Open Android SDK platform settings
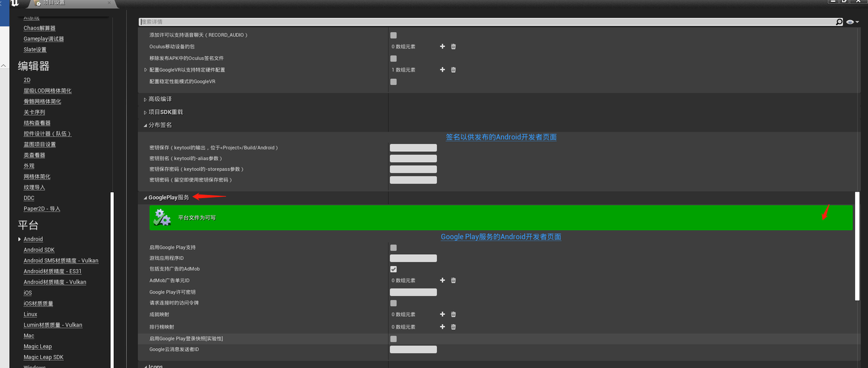868x368 pixels. click(x=39, y=250)
